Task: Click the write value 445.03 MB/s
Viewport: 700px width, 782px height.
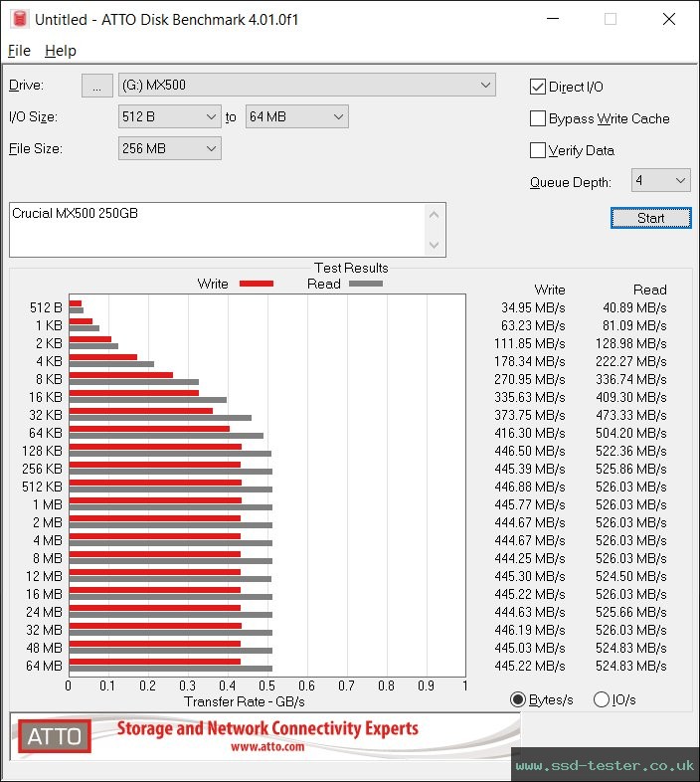Action: point(530,649)
